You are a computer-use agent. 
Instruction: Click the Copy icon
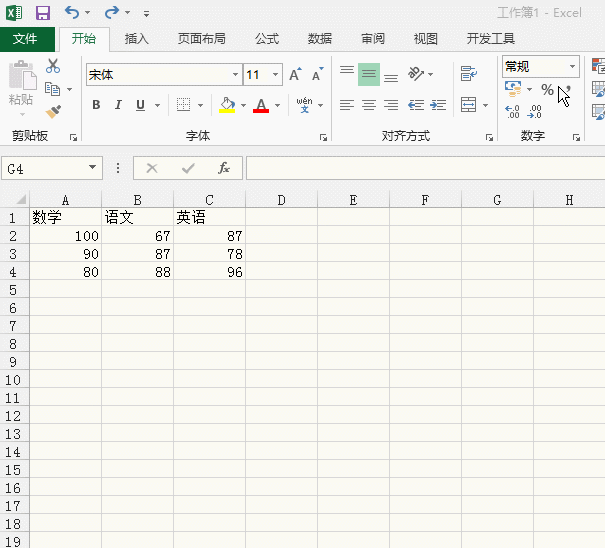(x=52, y=89)
